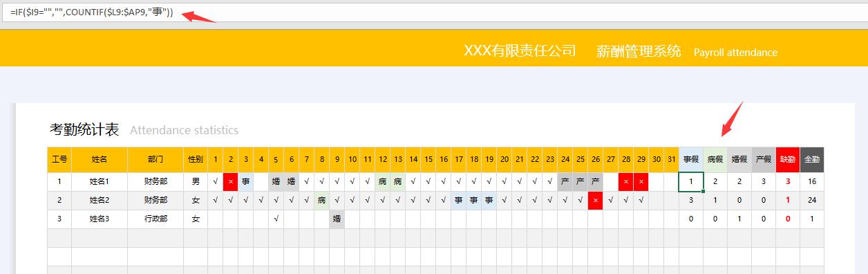Select 姓名2's red × cell on day 26
Screen dimensions: 868x274
click(596, 200)
